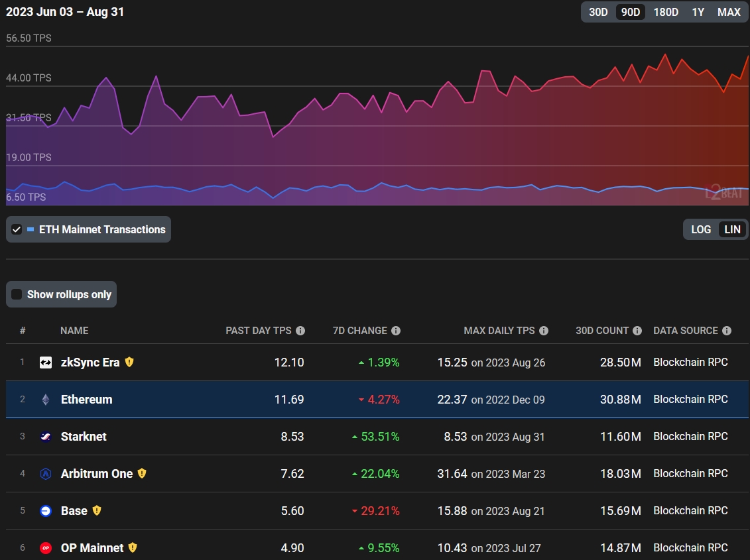Screen dimensions: 750x560
Task: Switch chart scale to LOG
Action: click(x=701, y=229)
